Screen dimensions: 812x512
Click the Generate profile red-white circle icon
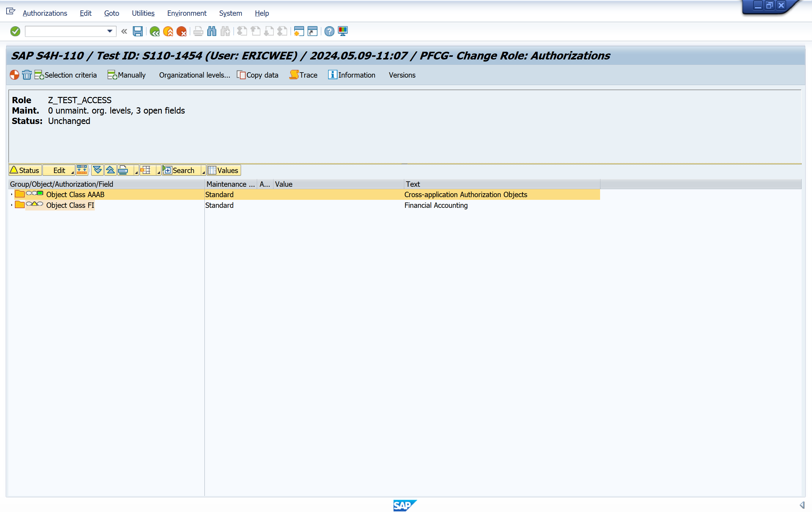point(15,75)
